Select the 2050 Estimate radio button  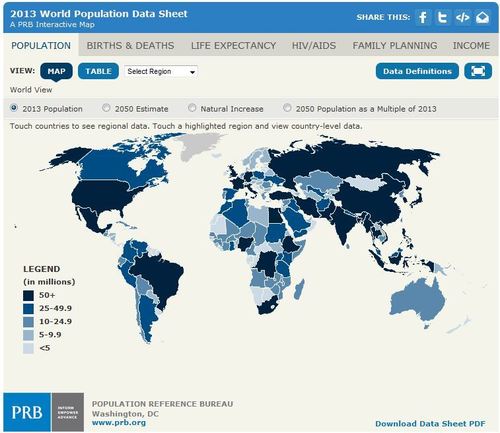tap(106, 108)
